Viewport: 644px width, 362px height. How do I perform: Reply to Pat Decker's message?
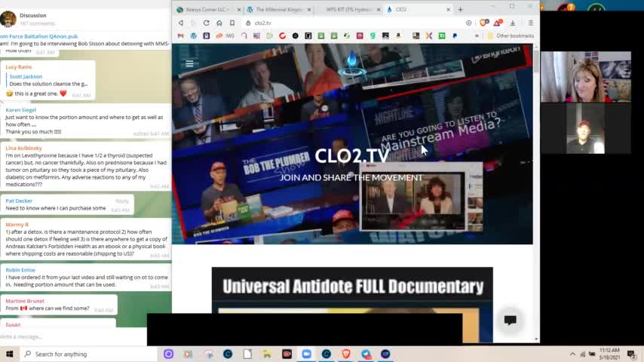[x=122, y=201]
